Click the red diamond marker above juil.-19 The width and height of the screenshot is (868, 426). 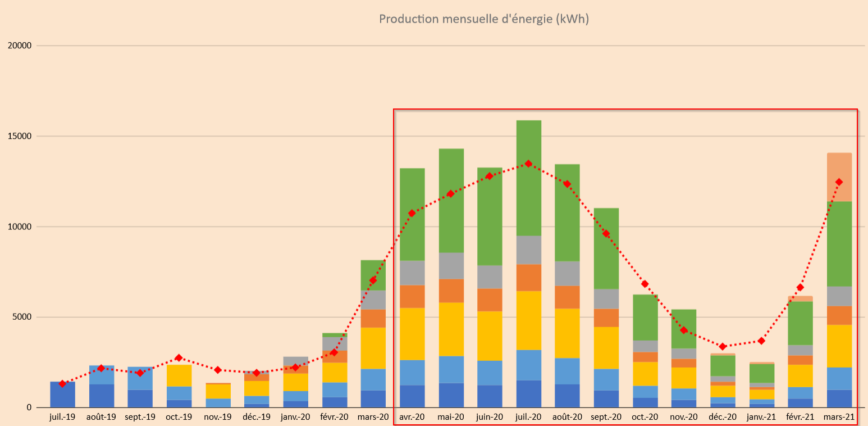pyautogui.click(x=62, y=384)
